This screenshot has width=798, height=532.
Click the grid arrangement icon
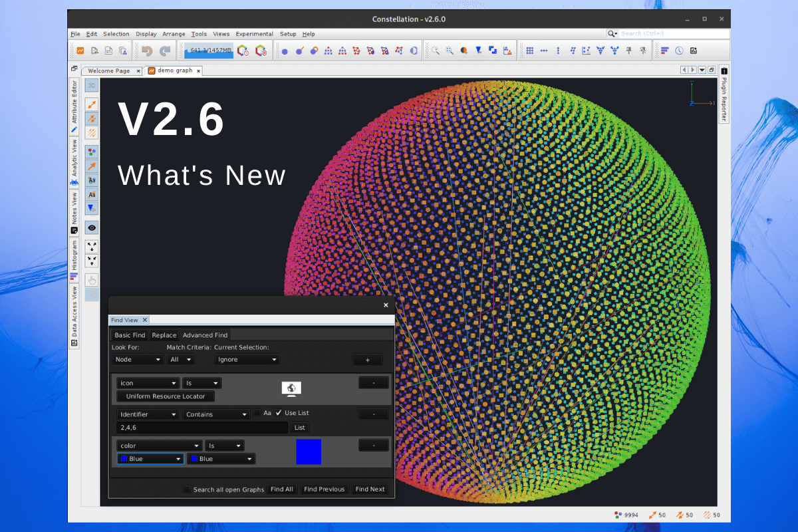[x=530, y=51]
